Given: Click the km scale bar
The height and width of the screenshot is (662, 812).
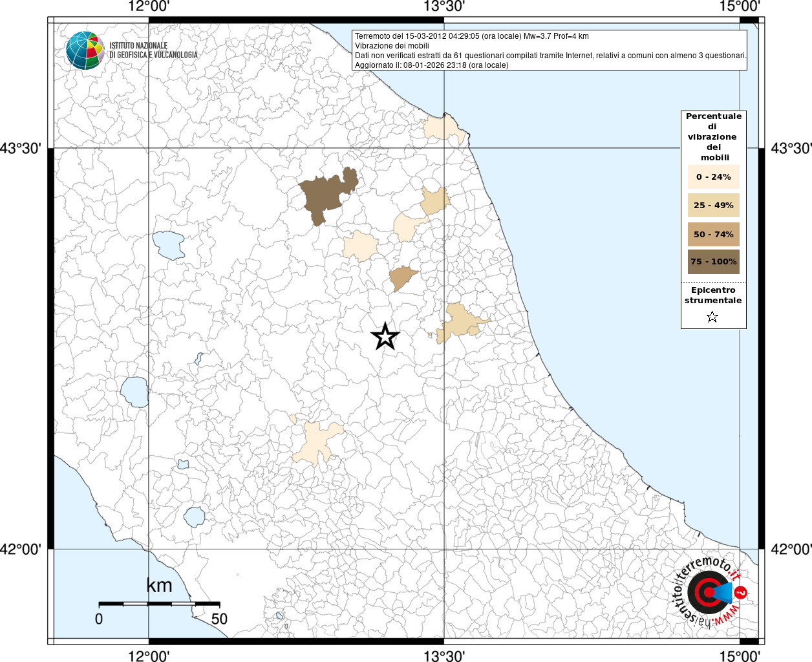Looking at the screenshot, I should pos(159,604).
